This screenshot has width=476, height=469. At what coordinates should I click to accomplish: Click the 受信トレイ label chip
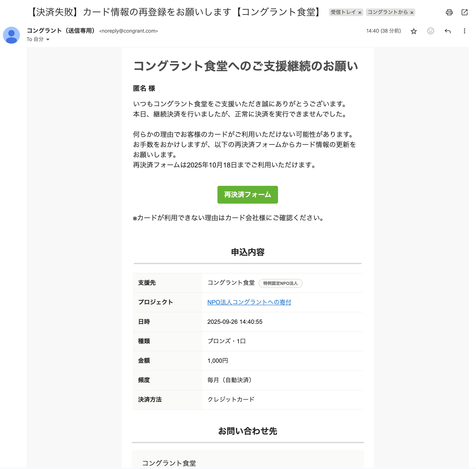[343, 12]
